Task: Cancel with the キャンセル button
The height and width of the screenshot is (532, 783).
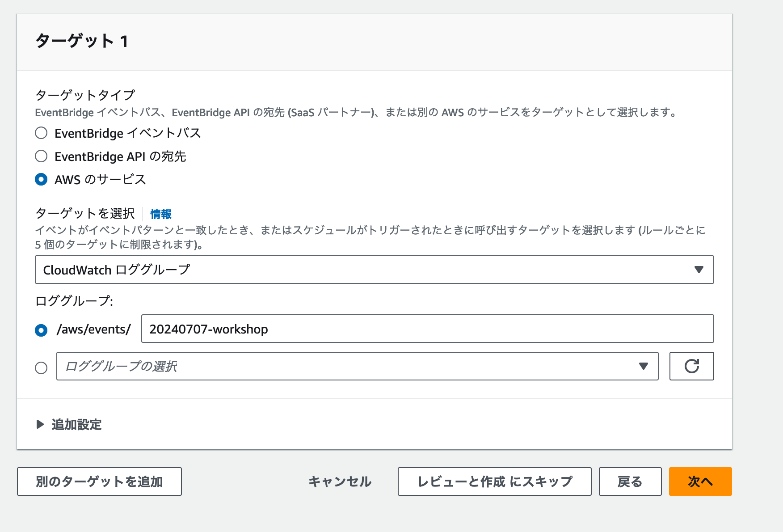Action: [x=340, y=481]
